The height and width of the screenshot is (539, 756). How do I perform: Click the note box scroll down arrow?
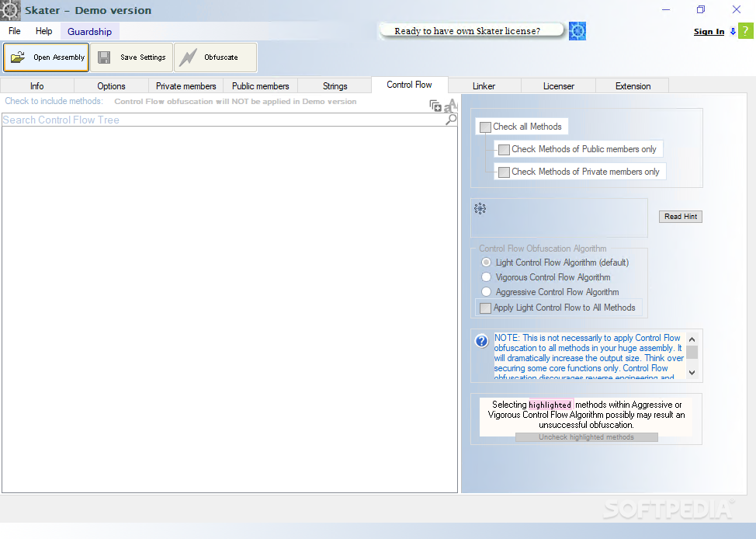point(692,373)
